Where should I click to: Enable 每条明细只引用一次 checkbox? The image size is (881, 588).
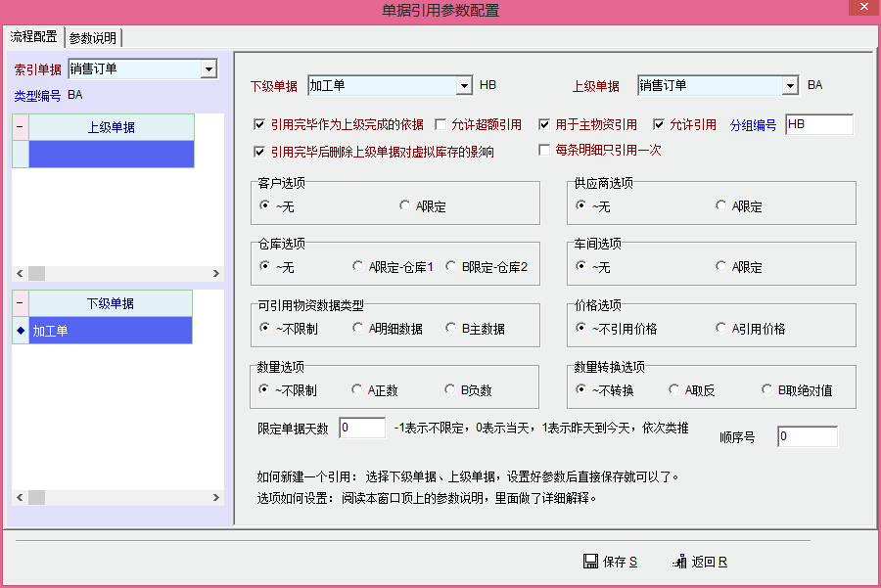pyautogui.click(x=545, y=151)
